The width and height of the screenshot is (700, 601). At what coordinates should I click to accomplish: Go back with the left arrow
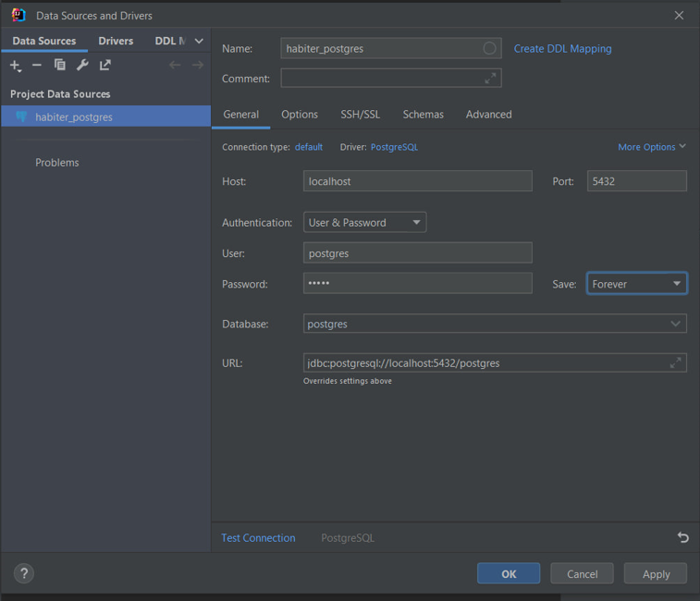175,66
